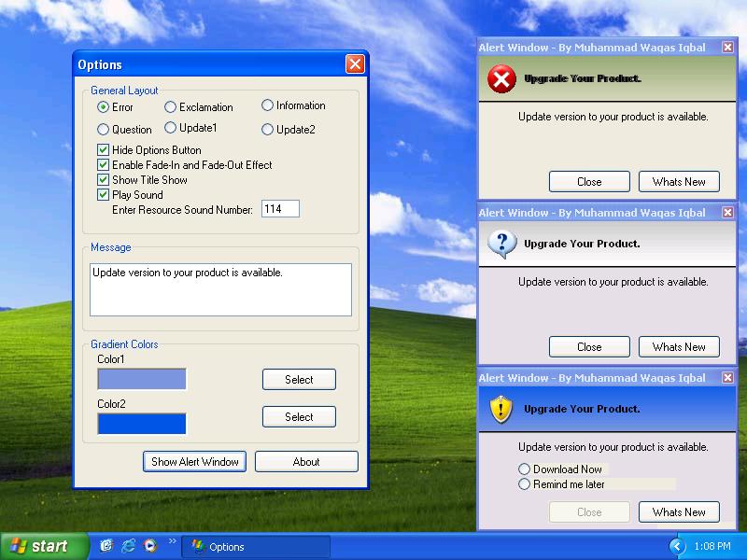Click the red error X alert icon
Viewport: 747px width, 560px height.
[501, 80]
